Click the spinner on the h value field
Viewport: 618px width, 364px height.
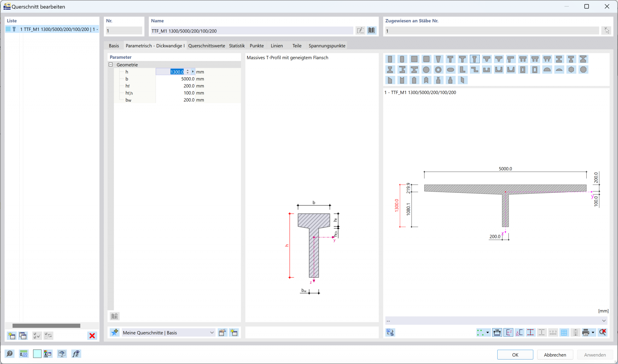[x=188, y=72]
